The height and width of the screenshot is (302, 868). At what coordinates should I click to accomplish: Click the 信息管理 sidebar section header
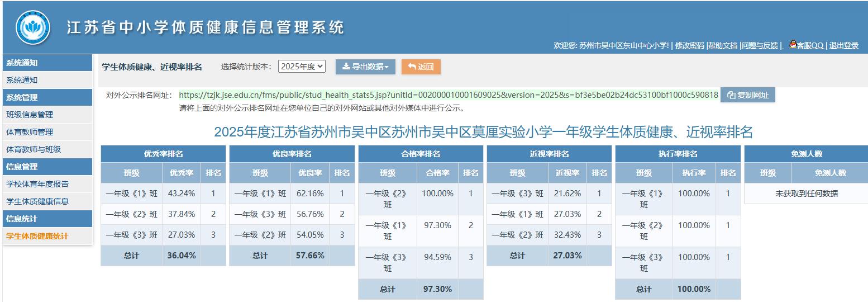[47, 167]
